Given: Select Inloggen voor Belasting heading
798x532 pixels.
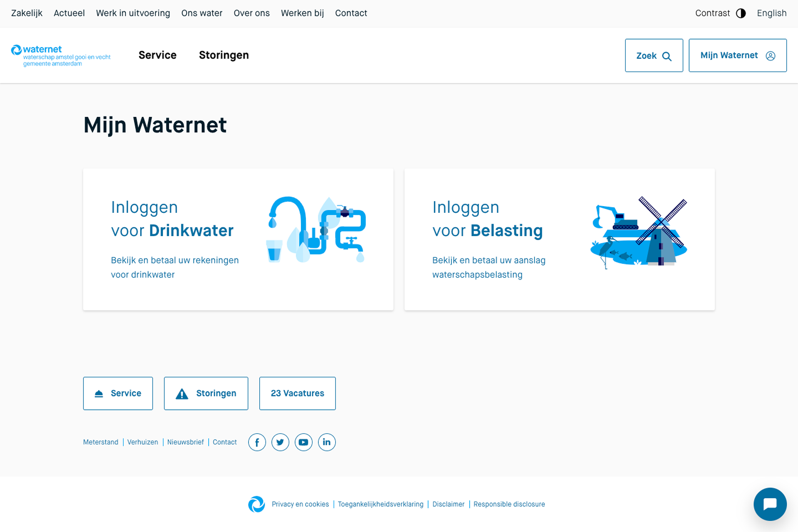Looking at the screenshot, I should point(488,219).
